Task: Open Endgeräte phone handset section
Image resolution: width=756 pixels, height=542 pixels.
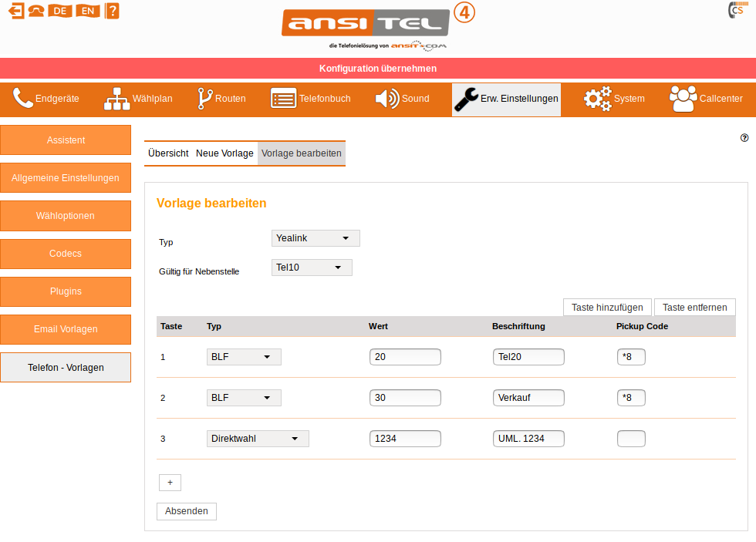Action: click(46, 99)
